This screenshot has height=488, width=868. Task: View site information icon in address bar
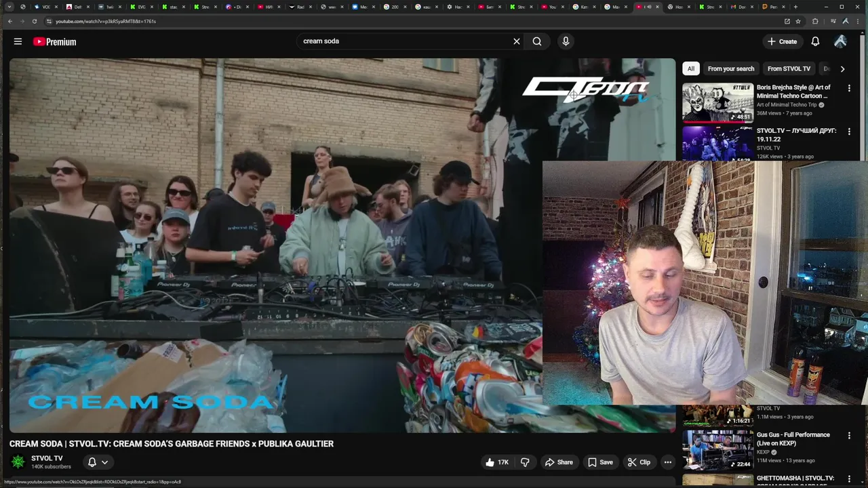pos(49,21)
